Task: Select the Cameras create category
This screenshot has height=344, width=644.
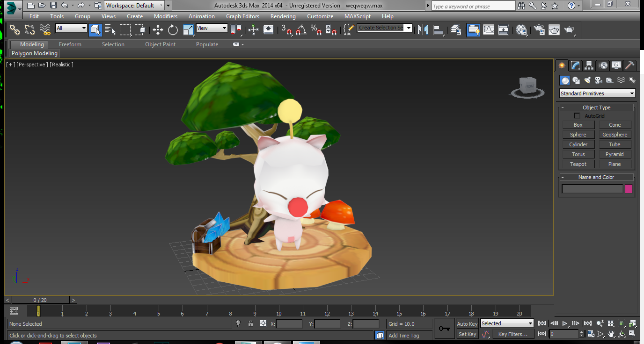Action: pos(599,80)
